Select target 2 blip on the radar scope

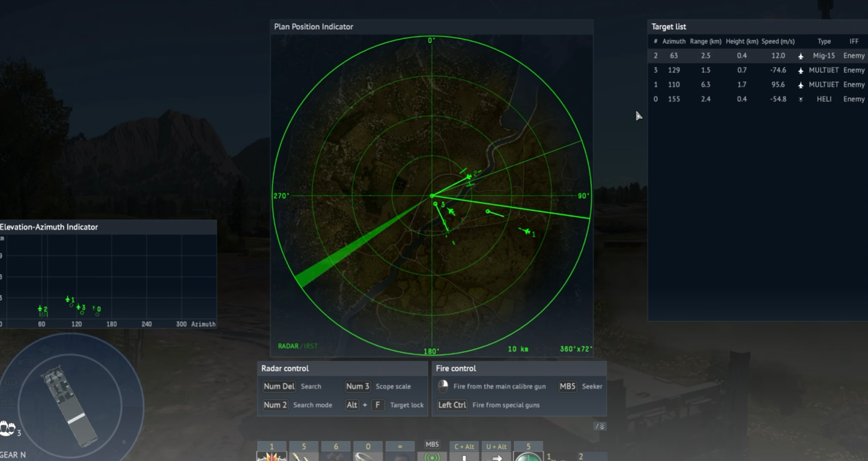pyautogui.click(x=469, y=177)
